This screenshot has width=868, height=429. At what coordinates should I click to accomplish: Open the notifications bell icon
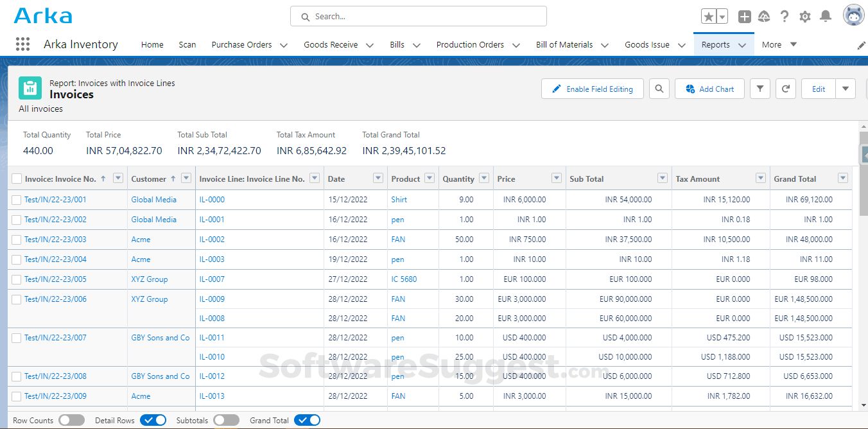click(826, 16)
